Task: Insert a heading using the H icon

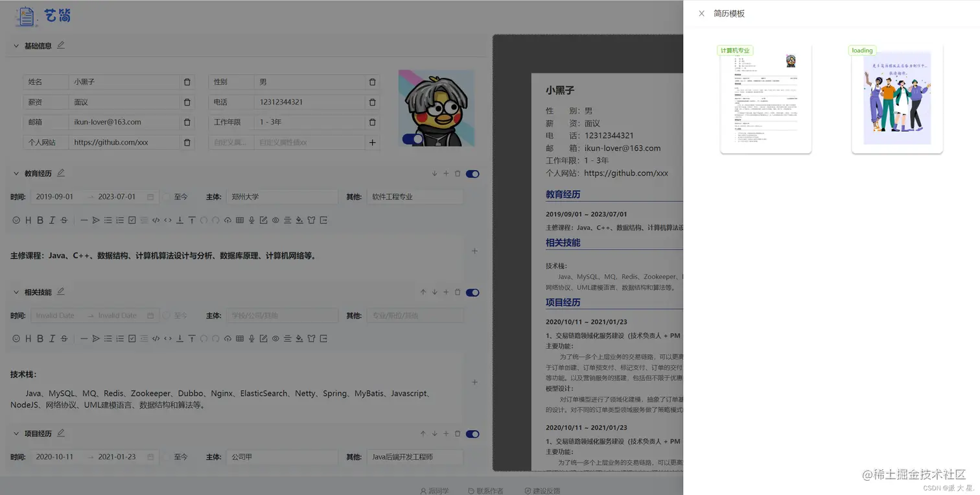Action: pyautogui.click(x=29, y=219)
